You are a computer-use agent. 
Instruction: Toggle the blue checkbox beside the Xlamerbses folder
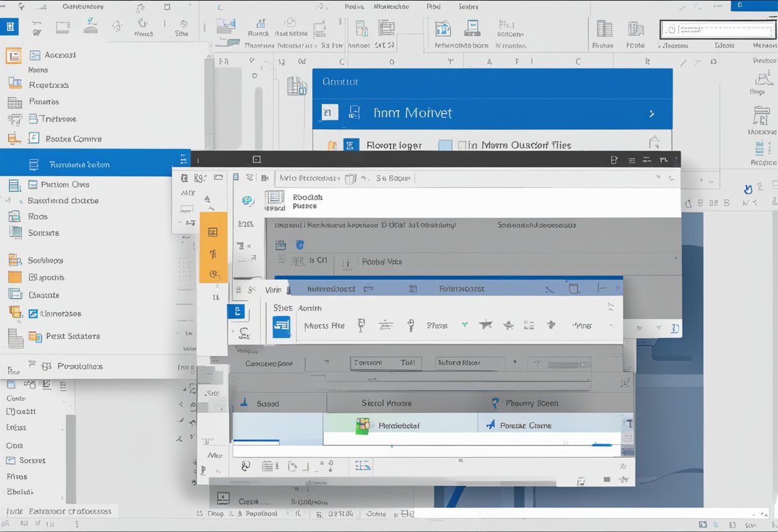[x=33, y=313]
